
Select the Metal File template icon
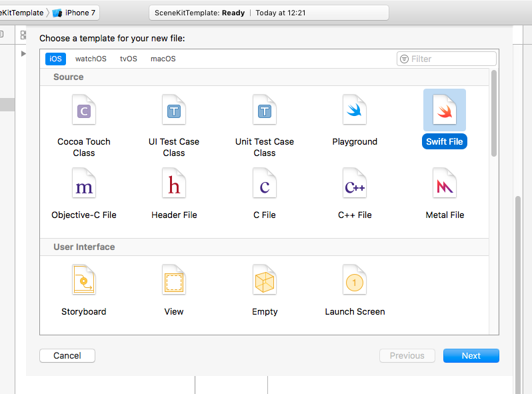tap(445, 183)
